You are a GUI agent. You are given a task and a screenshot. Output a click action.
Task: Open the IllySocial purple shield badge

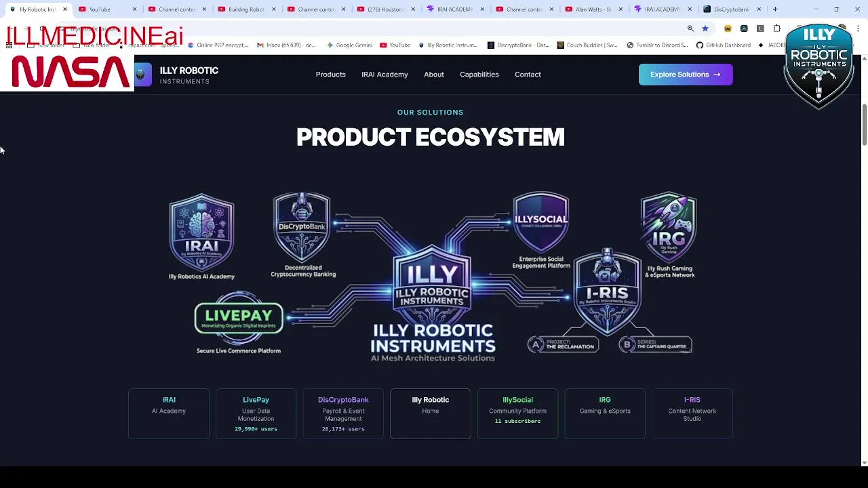[540, 222]
